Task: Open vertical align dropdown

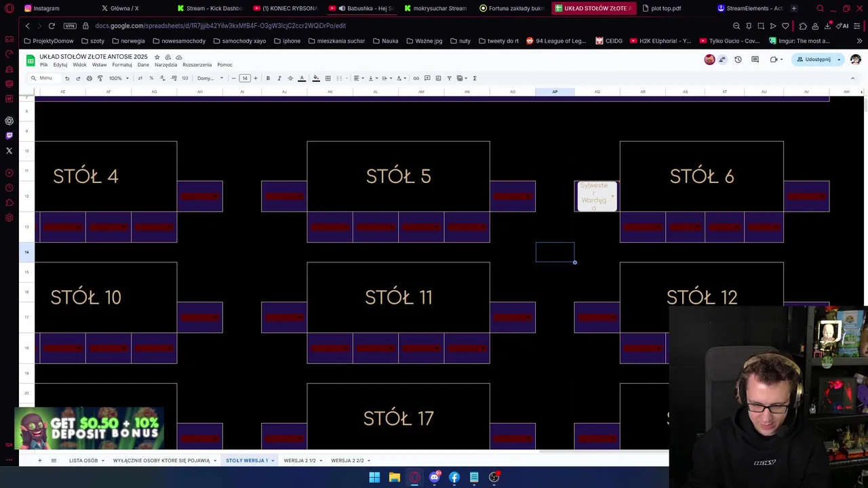Action: (373, 78)
